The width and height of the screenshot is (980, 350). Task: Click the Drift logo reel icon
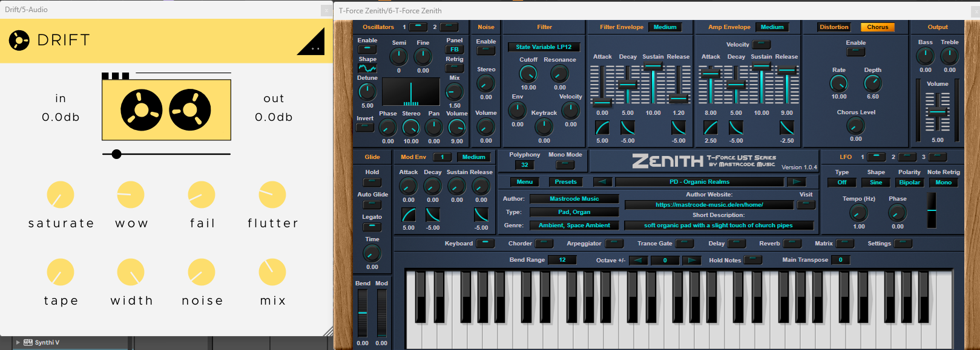[19, 41]
